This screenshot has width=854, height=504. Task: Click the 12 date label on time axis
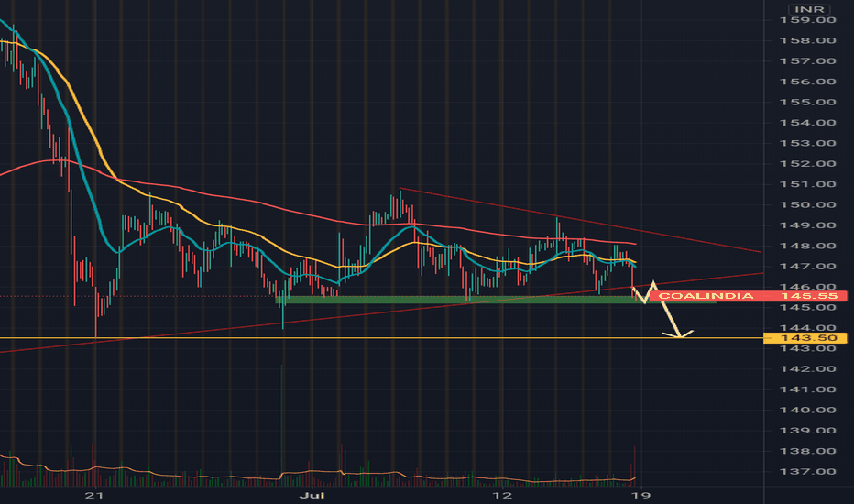pyautogui.click(x=502, y=495)
